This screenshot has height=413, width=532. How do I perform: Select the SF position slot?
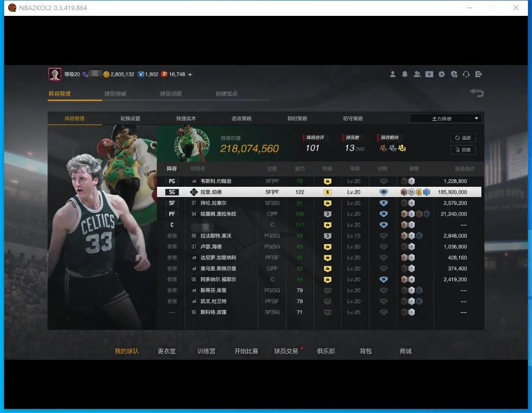click(172, 203)
